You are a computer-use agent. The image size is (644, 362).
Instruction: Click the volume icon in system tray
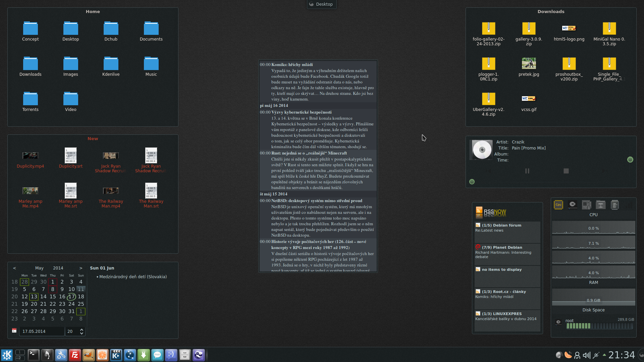pos(586,355)
